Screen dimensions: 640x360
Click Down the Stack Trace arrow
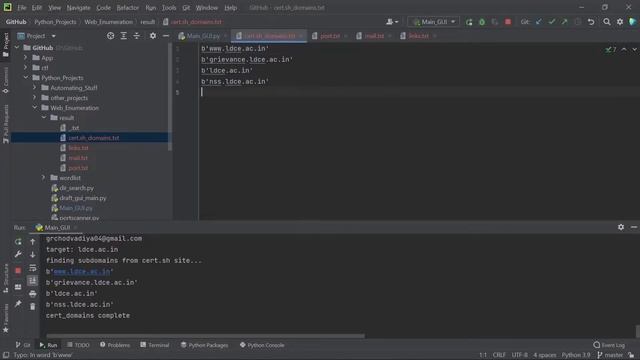[33, 254]
